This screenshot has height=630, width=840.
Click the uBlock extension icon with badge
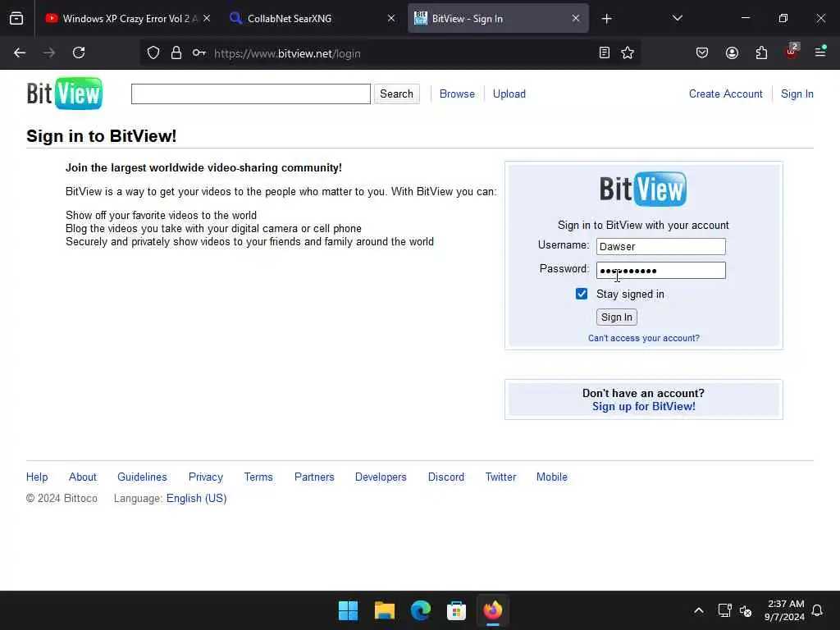point(792,52)
